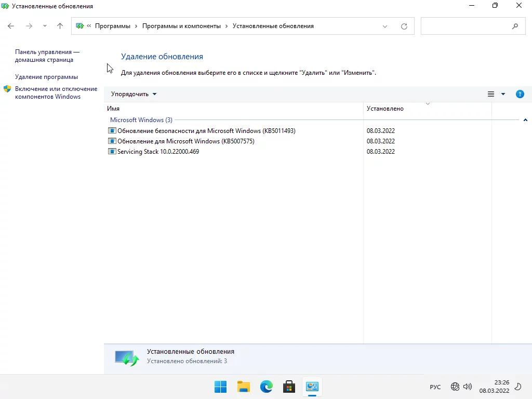Click the icon of update KB5011493
This screenshot has width=532, height=399.
point(112,130)
